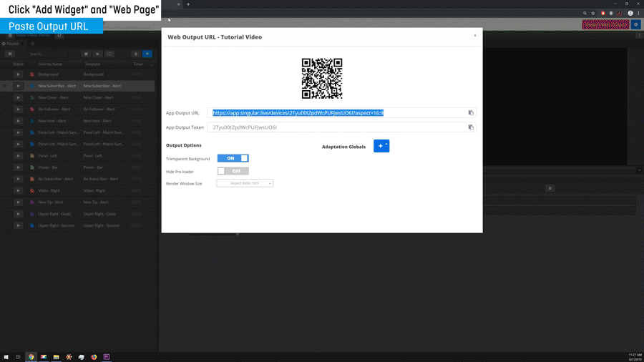Click the Timer column header

click(x=138, y=64)
